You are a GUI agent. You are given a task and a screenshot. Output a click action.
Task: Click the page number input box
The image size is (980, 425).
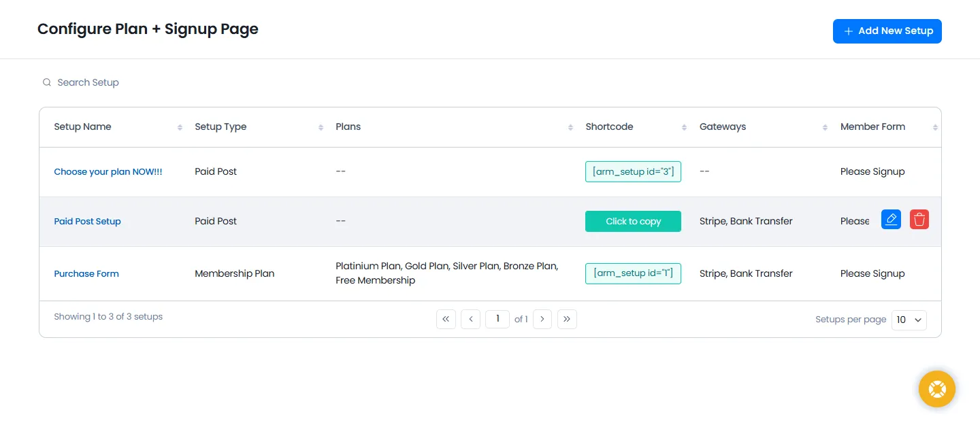[497, 319]
